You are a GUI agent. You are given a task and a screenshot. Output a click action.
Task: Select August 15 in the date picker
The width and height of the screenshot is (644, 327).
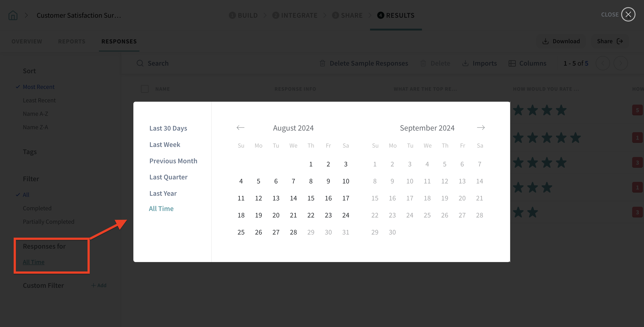(x=311, y=198)
